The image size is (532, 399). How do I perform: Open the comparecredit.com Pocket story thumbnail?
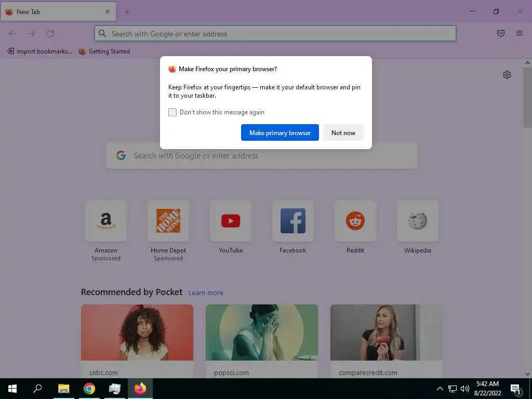tap(387, 332)
